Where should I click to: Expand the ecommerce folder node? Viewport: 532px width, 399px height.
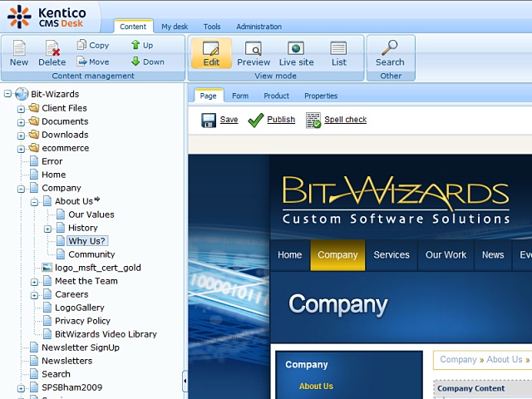[x=21, y=149]
